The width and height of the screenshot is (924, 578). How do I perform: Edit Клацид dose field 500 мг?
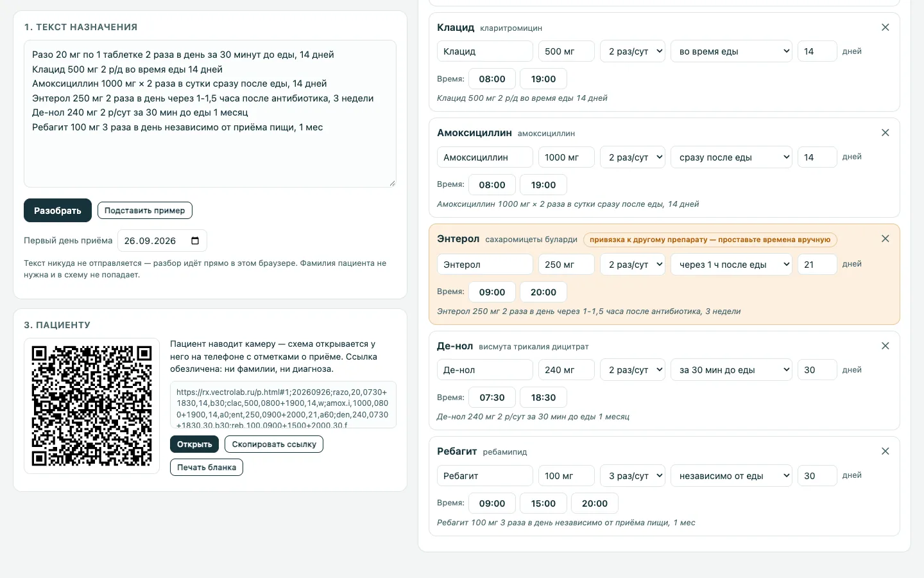567,51
